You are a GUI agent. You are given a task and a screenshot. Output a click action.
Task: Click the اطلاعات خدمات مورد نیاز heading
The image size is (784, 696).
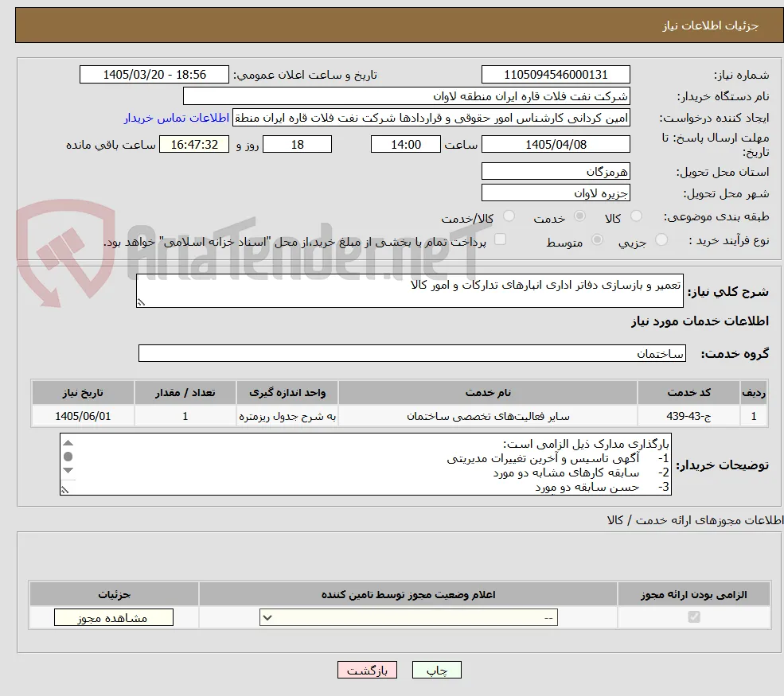tap(700, 321)
